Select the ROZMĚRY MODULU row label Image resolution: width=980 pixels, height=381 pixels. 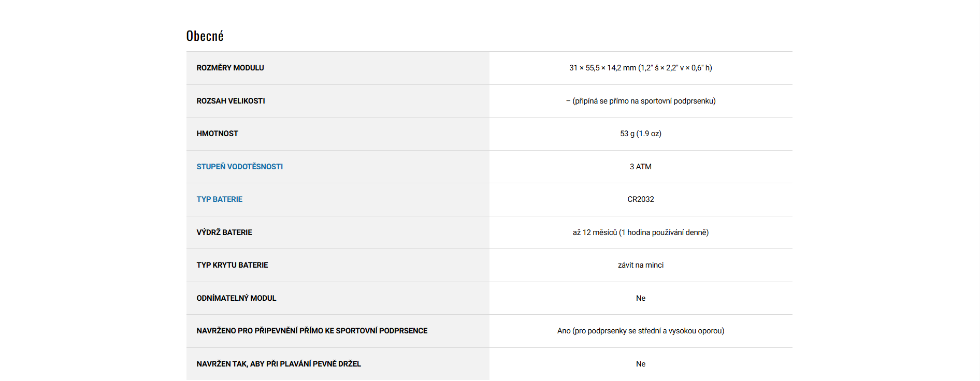point(230,68)
